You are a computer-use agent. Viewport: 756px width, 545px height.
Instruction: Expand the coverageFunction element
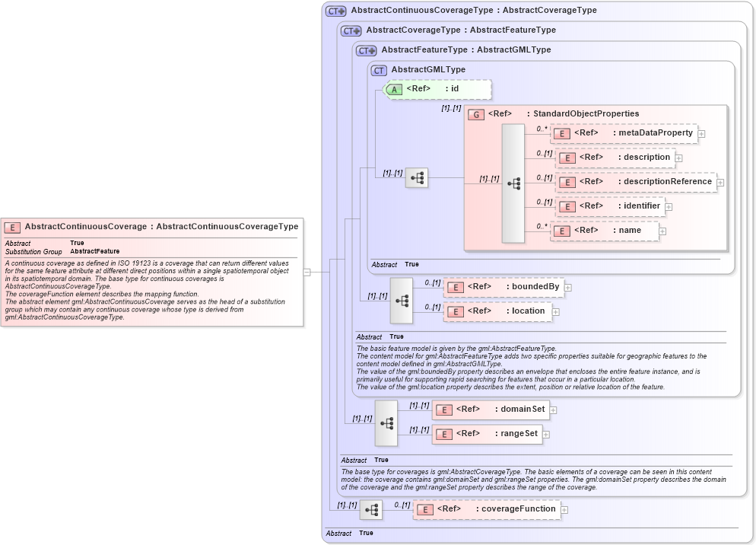click(x=564, y=510)
